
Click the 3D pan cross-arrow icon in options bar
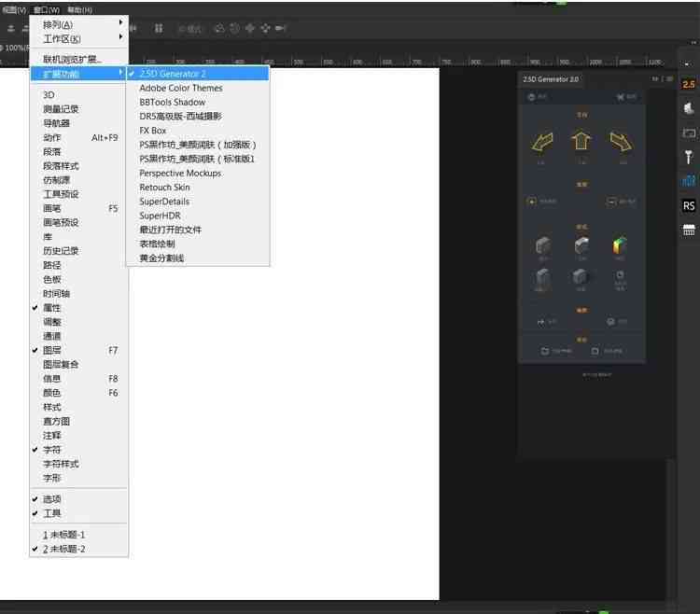click(x=249, y=28)
